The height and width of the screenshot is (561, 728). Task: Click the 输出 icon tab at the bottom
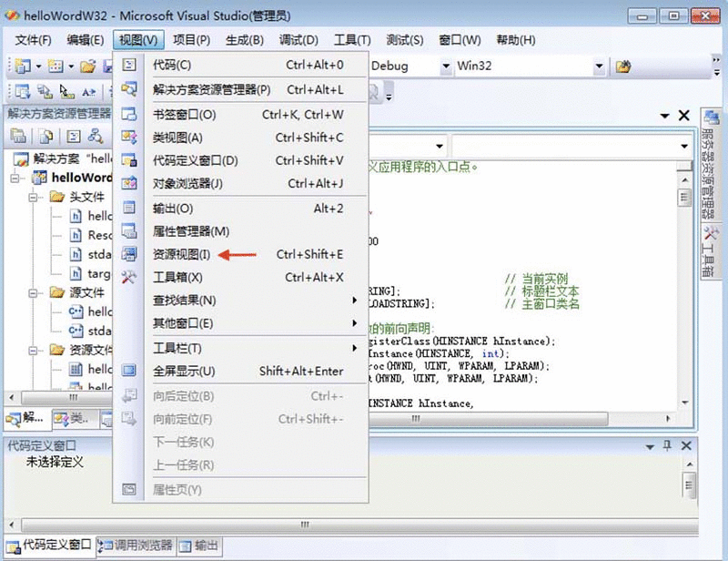[200, 547]
